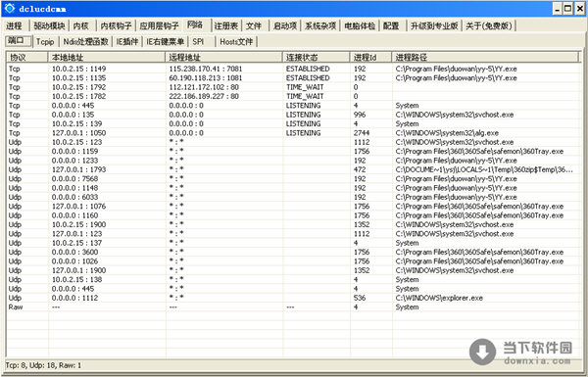Select row with local address 0.0.0.0 : 1160
This screenshot has height=377, width=588.
pos(294,215)
